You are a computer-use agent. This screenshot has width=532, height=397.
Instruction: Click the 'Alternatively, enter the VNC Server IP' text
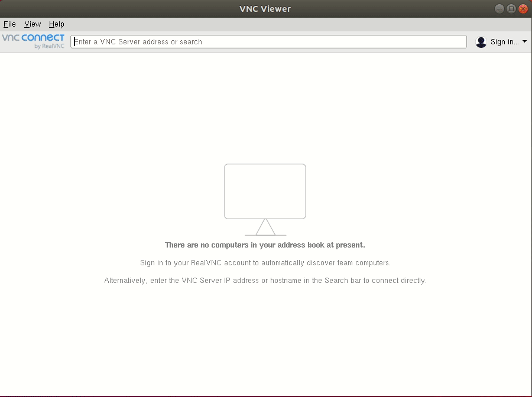(x=265, y=281)
